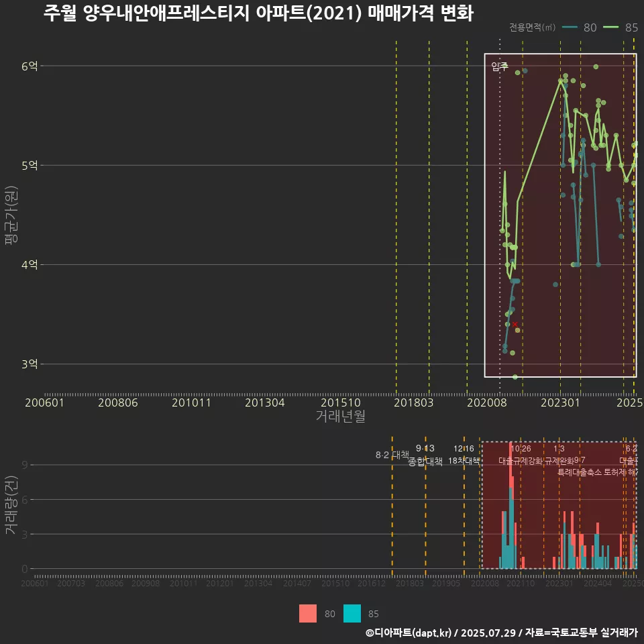644x644 pixels.
Task: Click the 특례대출축소 policy label
Action: (580, 472)
